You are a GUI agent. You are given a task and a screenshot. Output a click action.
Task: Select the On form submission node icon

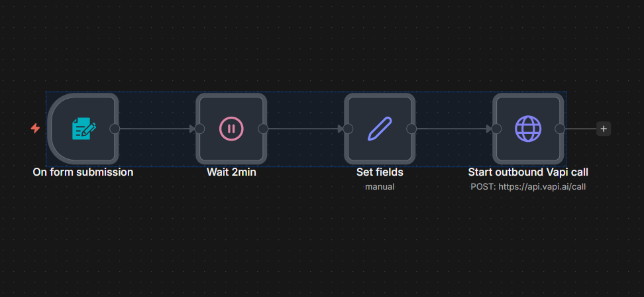[83, 129]
